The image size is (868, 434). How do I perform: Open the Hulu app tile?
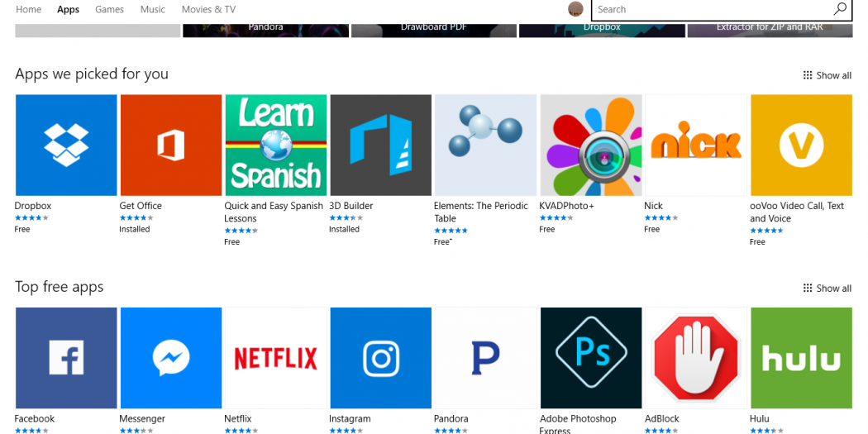[x=802, y=358]
